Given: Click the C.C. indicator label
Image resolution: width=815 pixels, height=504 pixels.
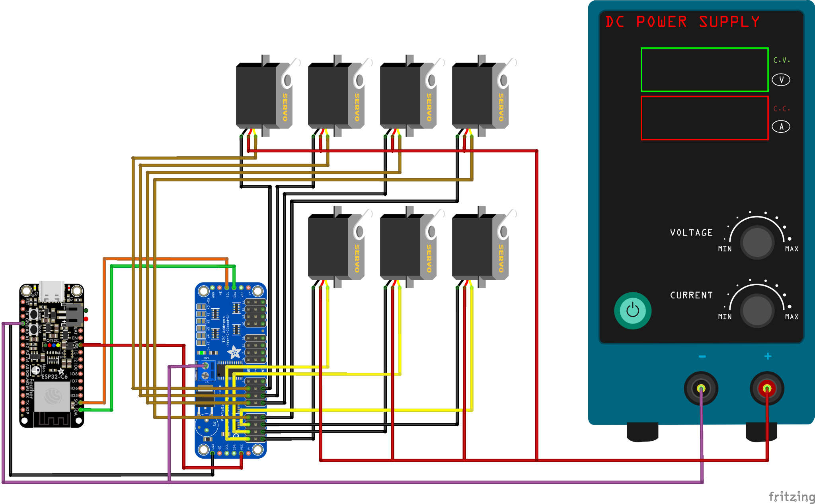Looking at the screenshot, I should [x=781, y=108].
